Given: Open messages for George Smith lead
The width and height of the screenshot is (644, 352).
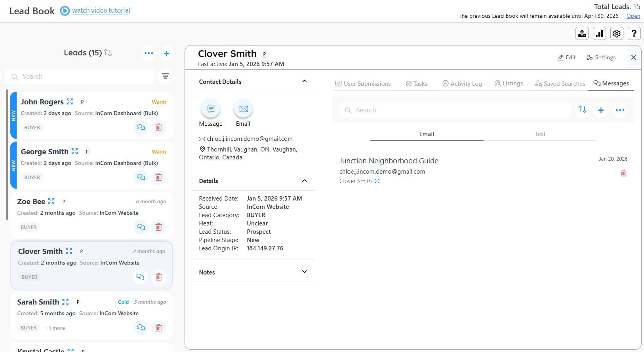Looking at the screenshot, I should pyautogui.click(x=141, y=177).
